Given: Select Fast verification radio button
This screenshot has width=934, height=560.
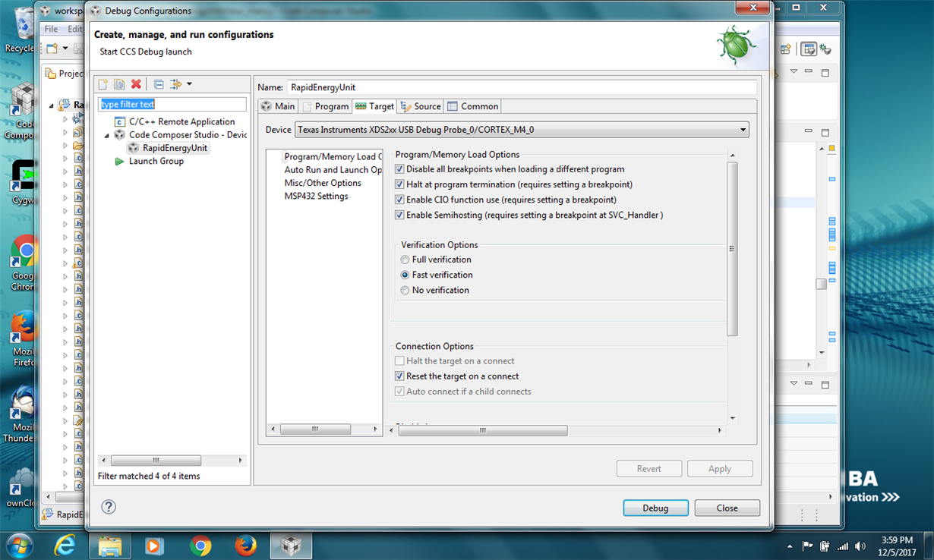Looking at the screenshot, I should pyautogui.click(x=405, y=275).
